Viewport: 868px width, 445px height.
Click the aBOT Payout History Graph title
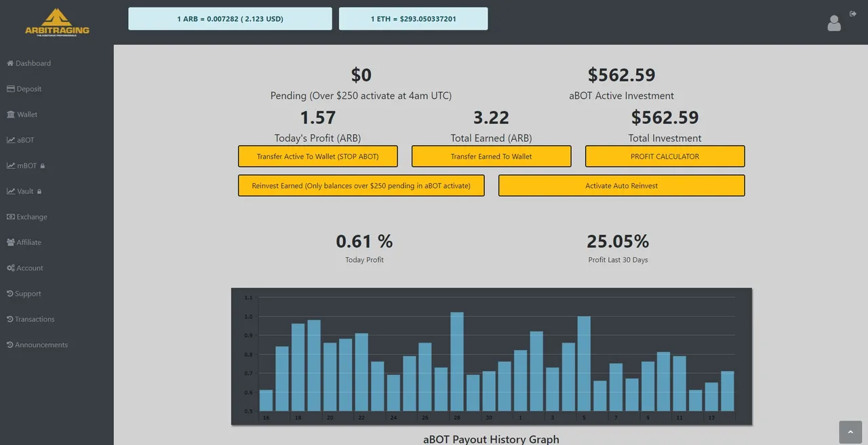(x=492, y=439)
